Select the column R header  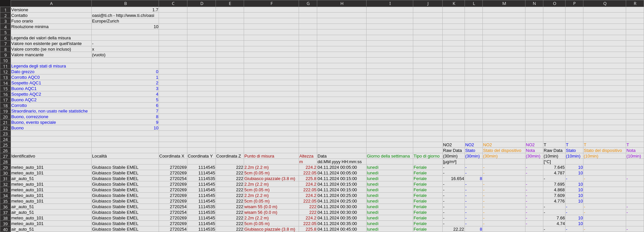coord(635,3)
